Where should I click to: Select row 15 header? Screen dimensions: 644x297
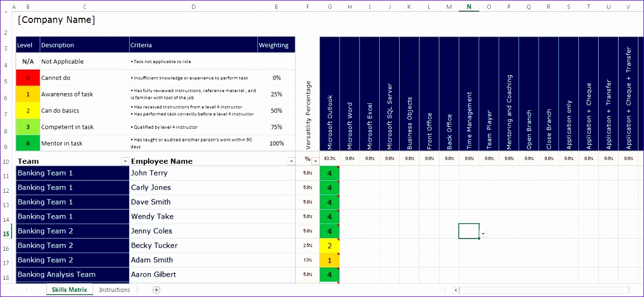pos(6,233)
